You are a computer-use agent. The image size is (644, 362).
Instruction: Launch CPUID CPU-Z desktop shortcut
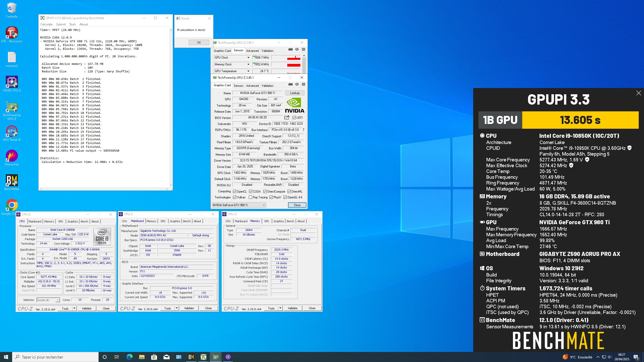coord(12,84)
